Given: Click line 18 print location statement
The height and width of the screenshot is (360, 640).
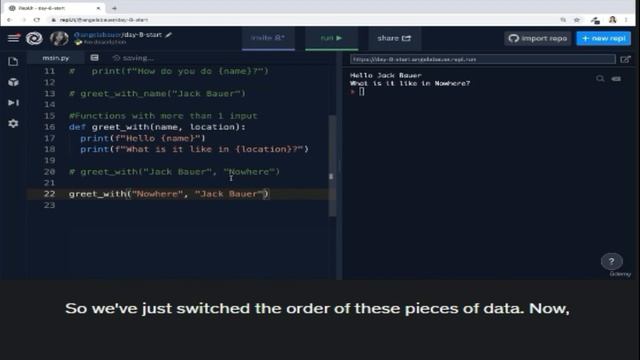Looking at the screenshot, I should (x=194, y=149).
